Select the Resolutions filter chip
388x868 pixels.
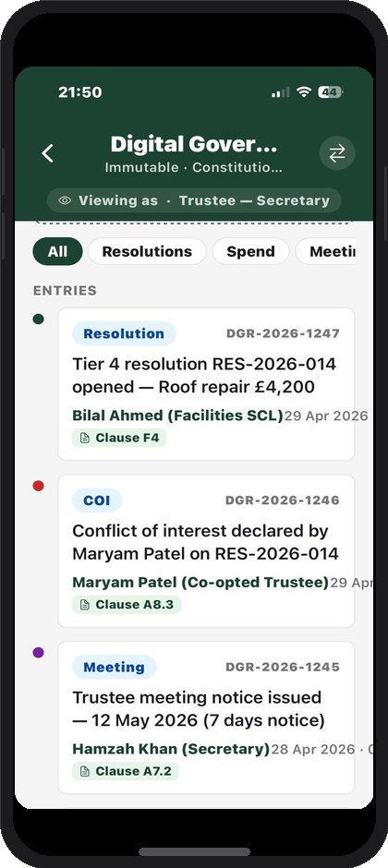click(x=147, y=251)
